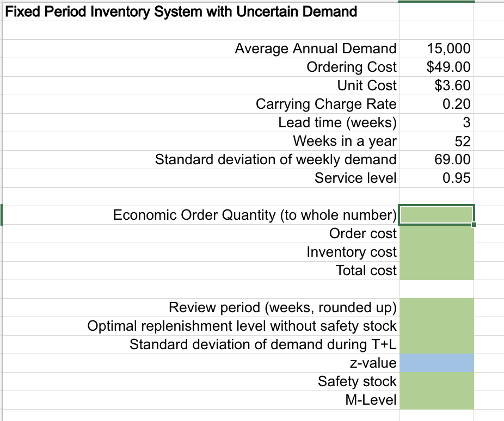The height and width of the screenshot is (421, 504).
Task: Select the Lead time value of 3 weeks
Action: click(x=436, y=122)
